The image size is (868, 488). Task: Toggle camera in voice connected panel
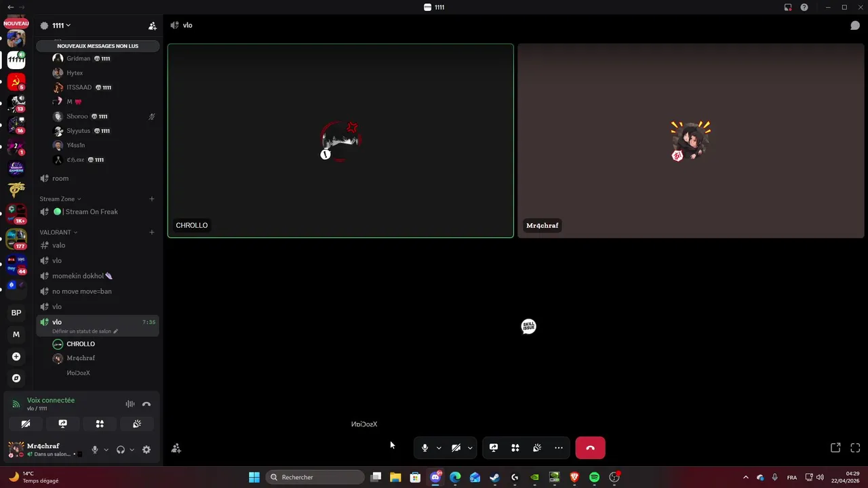point(26,424)
